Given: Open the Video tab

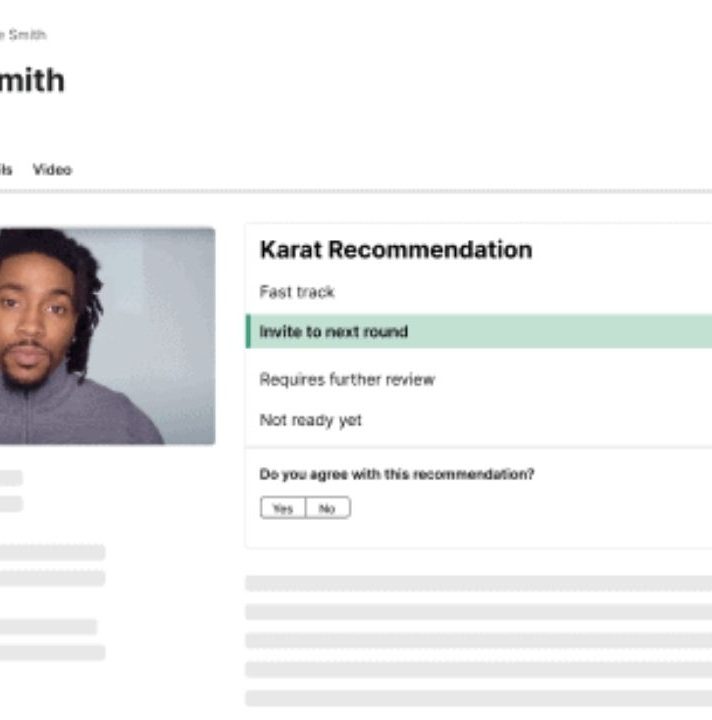Looking at the screenshot, I should 52,169.
